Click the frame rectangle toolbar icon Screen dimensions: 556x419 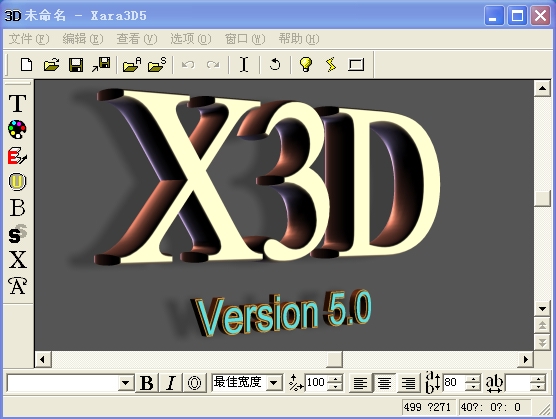tap(356, 65)
